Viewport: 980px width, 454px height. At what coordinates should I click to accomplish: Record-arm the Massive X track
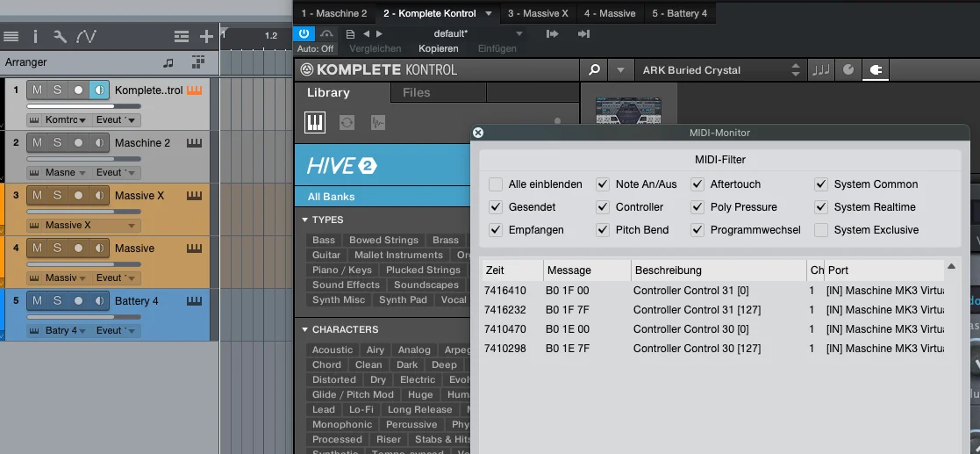click(78, 196)
